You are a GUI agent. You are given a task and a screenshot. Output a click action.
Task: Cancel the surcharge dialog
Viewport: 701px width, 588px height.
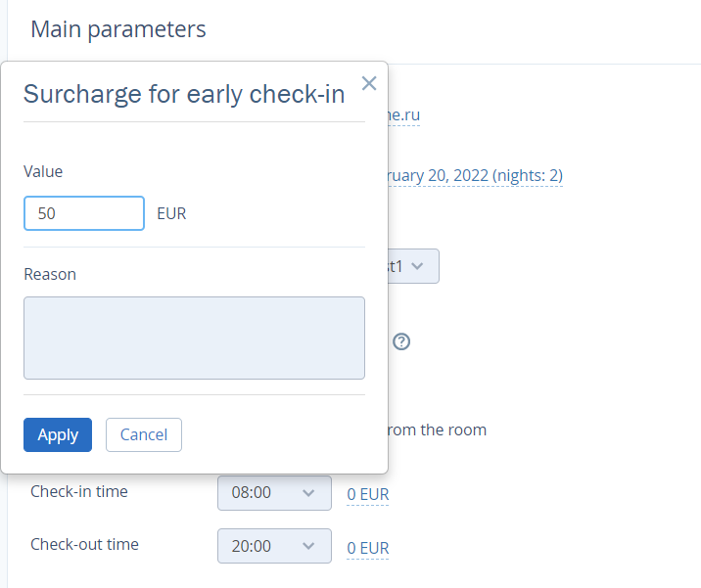click(144, 434)
